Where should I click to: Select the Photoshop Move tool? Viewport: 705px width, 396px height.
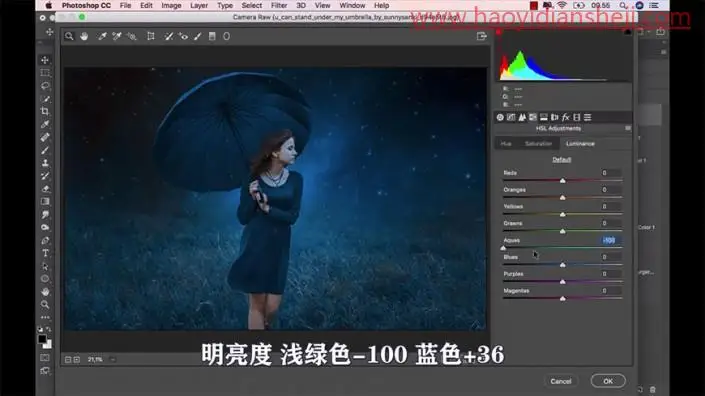point(45,60)
